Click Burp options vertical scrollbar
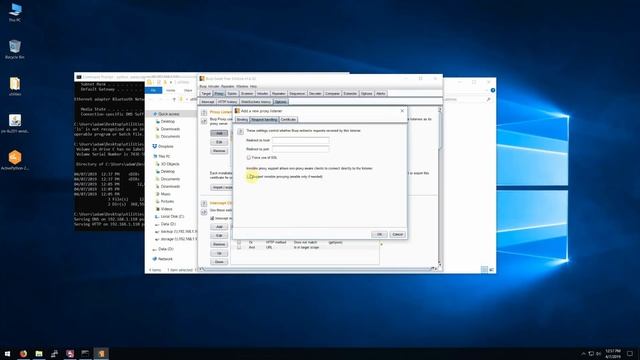640x360 pixels. tap(440, 187)
